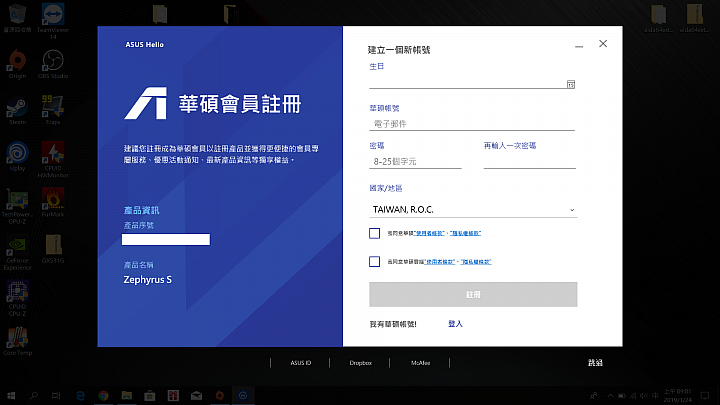
Task: Click 跳過 to skip registration
Action: (595, 363)
